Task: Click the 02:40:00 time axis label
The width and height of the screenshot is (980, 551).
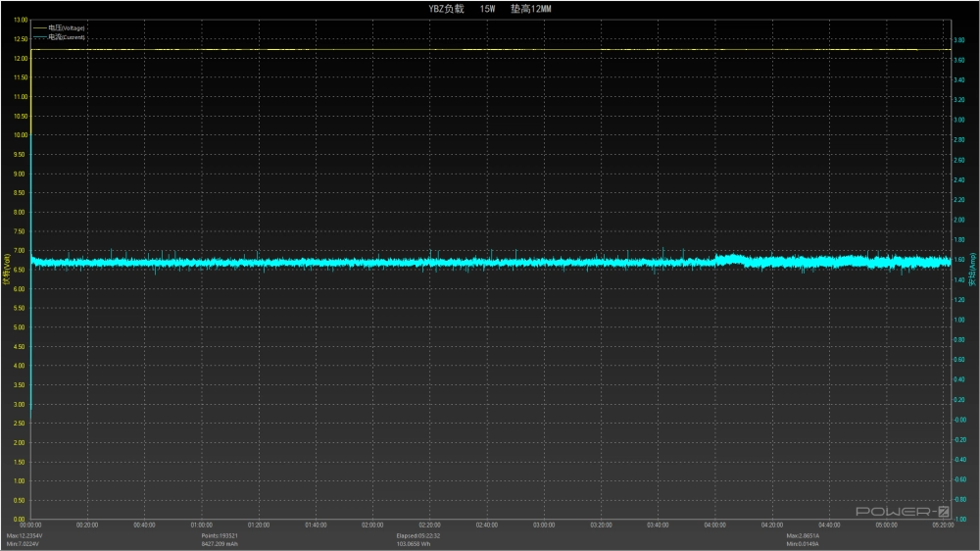Action: click(487, 526)
